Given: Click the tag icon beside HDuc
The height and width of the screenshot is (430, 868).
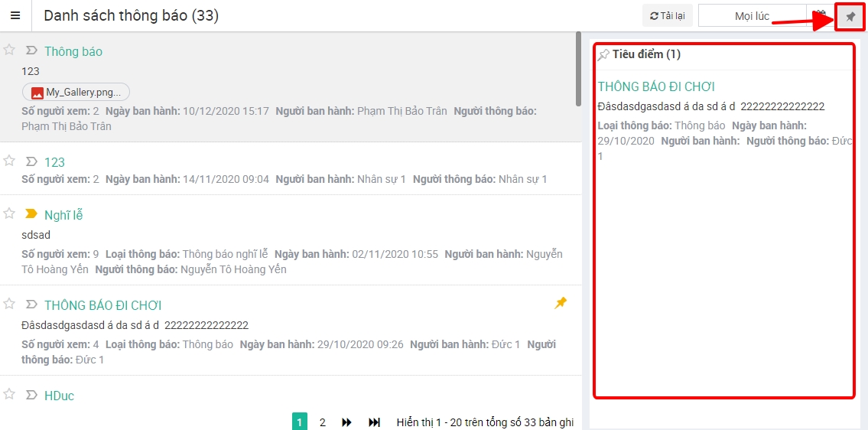Looking at the screenshot, I should coord(31,395).
